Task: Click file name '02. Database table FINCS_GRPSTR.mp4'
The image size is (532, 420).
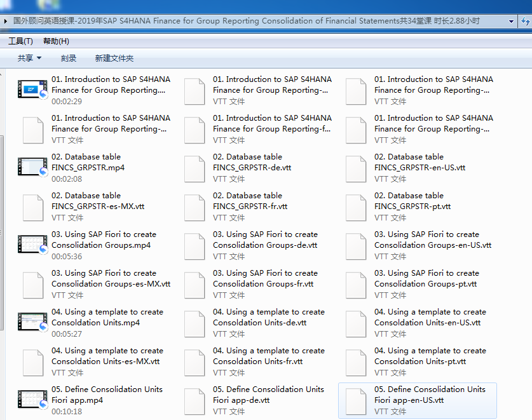Action: (88, 162)
